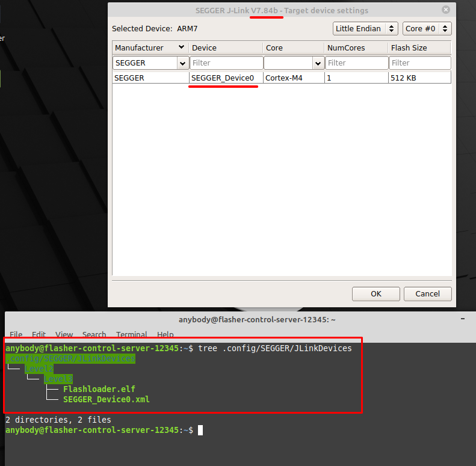This screenshot has width=476, height=466.
Task: Open the terminal Search menu
Action: point(94,334)
